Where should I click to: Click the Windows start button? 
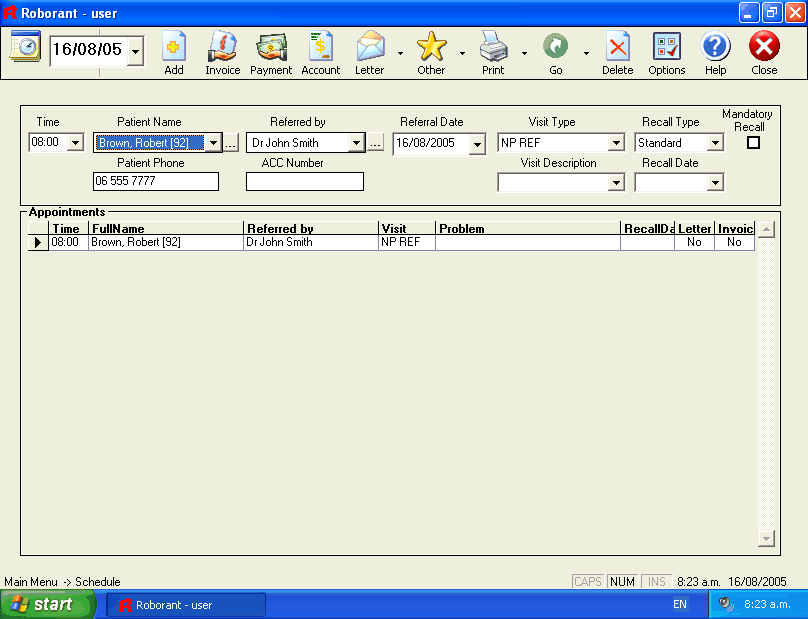point(48,604)
